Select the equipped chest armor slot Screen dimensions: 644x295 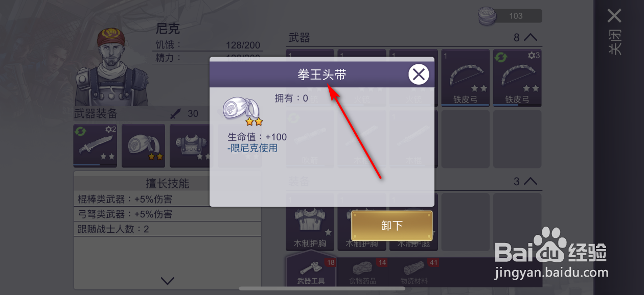click(x=191, y=145)
